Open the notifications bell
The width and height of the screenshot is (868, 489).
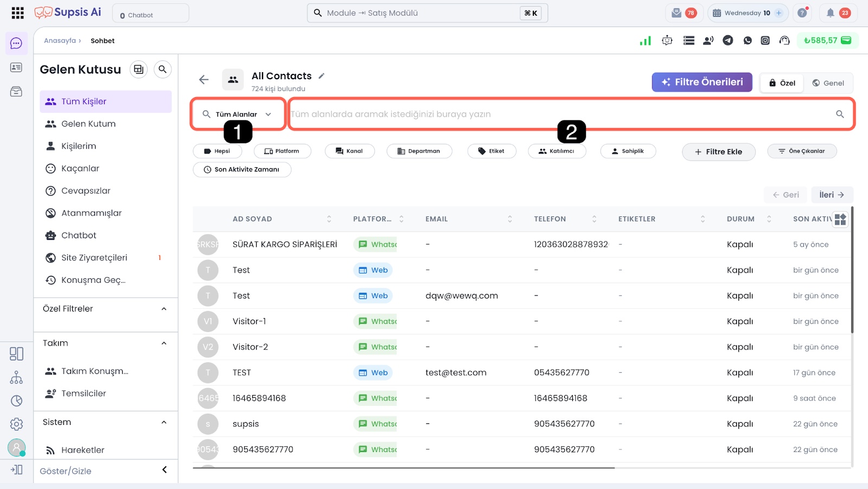830,13
